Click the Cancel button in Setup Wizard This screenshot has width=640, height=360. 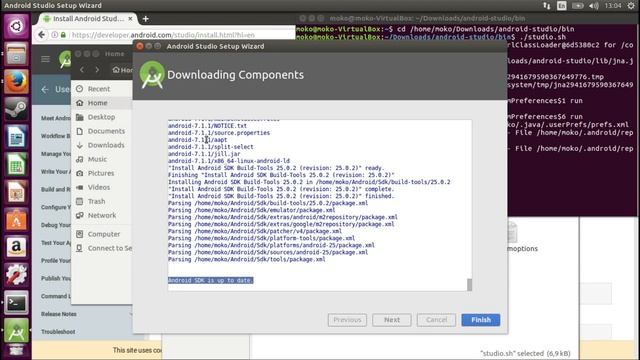click(x=436, y=320)
